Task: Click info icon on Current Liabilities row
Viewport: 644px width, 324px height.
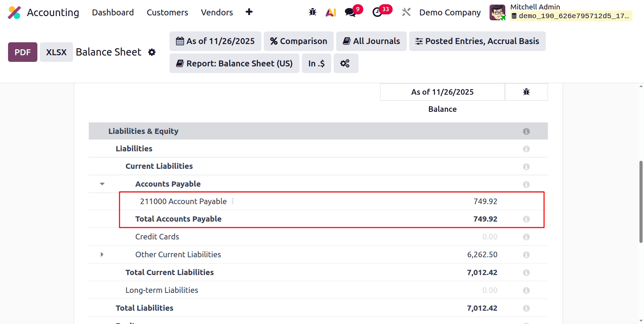Action: click(526, 167)
